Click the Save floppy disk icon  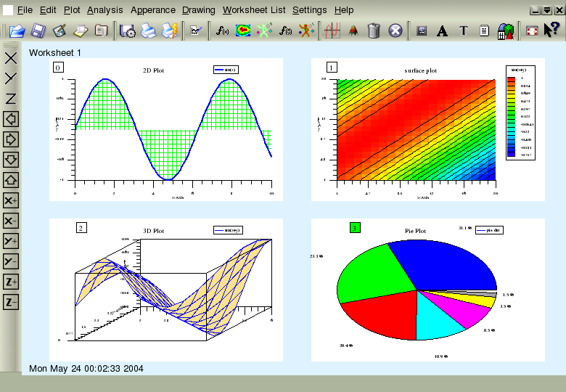point(38,31)
